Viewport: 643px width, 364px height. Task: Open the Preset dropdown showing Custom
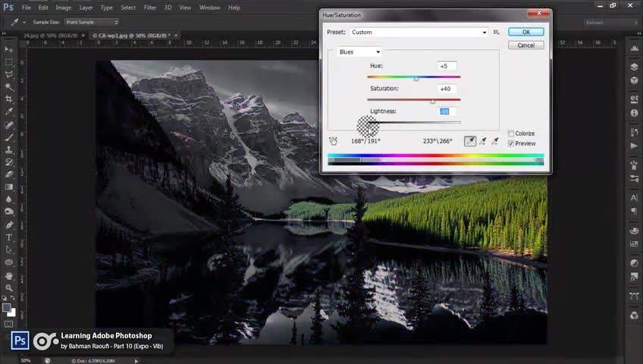(x=419, y=32)
